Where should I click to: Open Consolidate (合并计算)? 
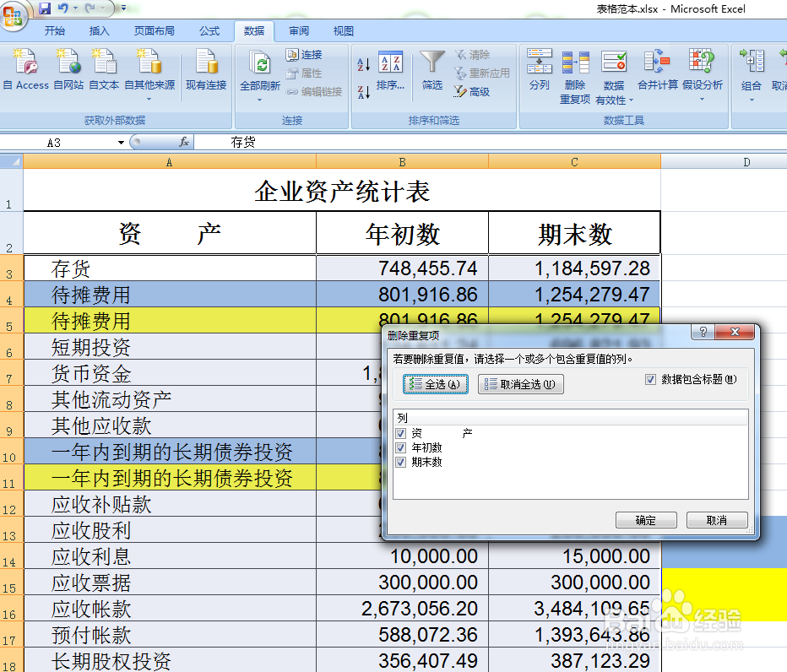658,69
